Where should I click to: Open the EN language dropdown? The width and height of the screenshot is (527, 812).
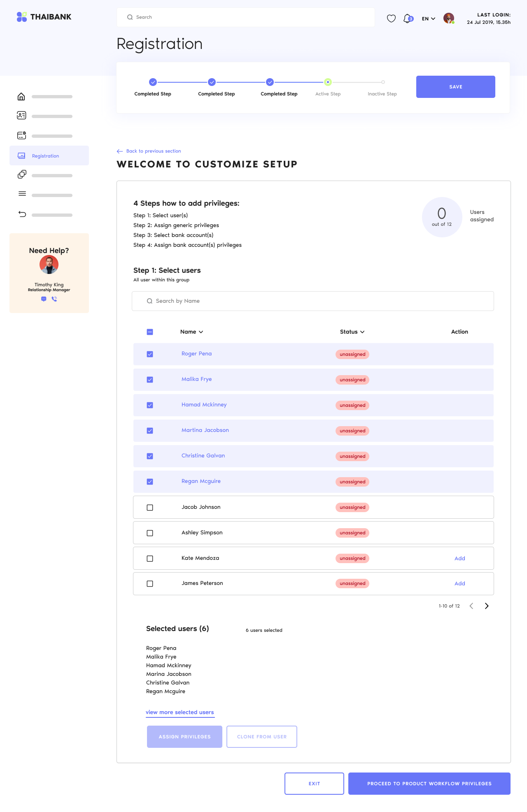[x=429, y=19]
